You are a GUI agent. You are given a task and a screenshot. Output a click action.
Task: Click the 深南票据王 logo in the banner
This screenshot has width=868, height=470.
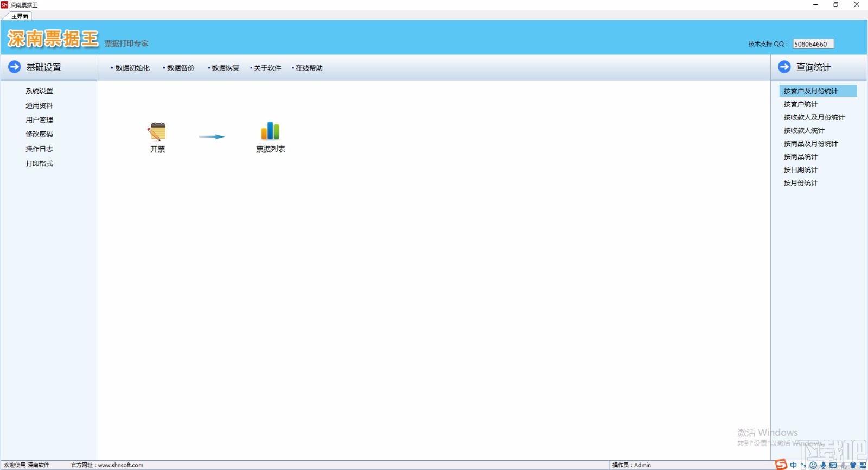[x=53, y=39]
